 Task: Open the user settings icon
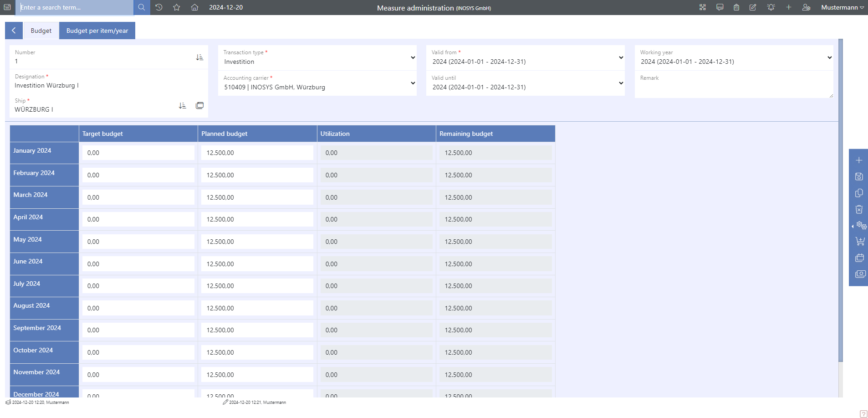[x=806, y=7]
